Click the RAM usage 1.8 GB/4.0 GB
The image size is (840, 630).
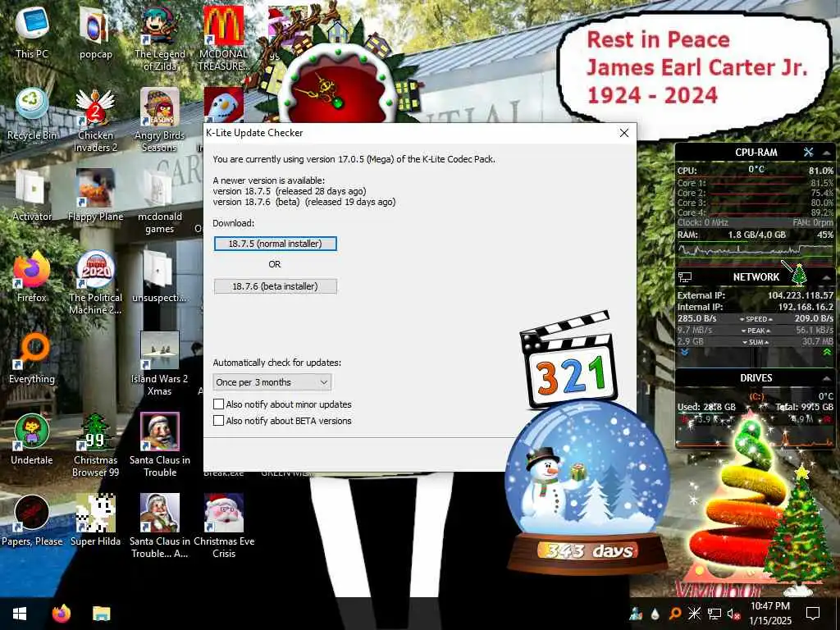click(756, 235)
